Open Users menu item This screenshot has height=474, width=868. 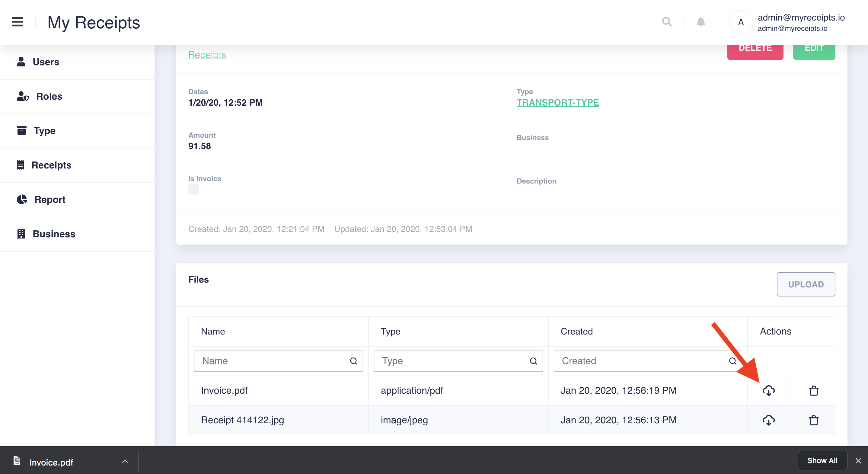click(77, 62)
